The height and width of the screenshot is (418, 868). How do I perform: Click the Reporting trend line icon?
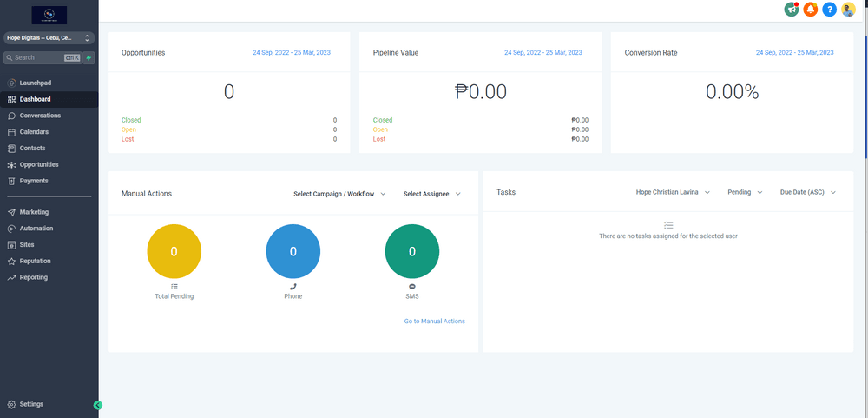click(x=11, y=277)
